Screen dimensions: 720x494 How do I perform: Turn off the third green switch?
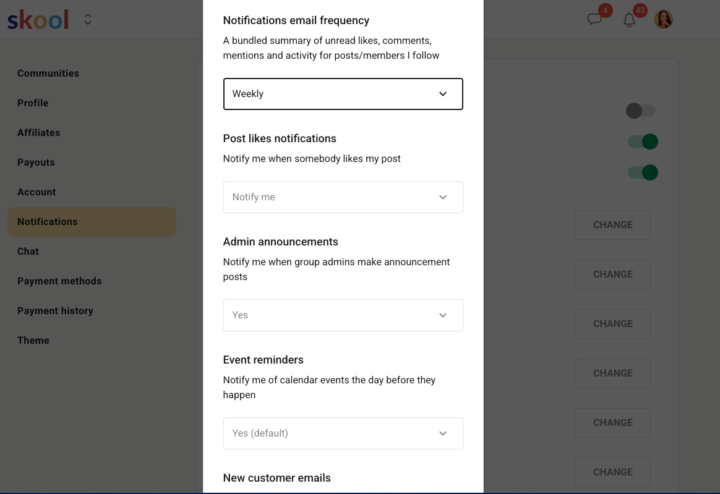(x=642, y=172)
